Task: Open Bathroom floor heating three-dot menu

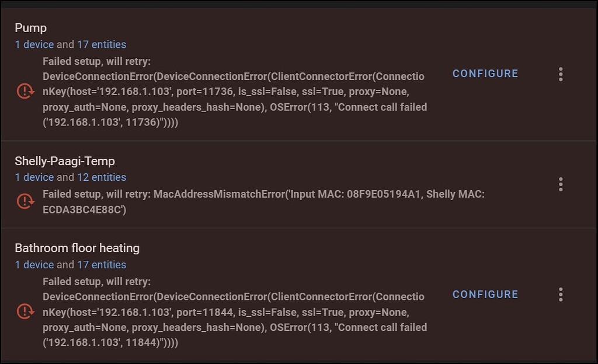Action: (561, 295)
